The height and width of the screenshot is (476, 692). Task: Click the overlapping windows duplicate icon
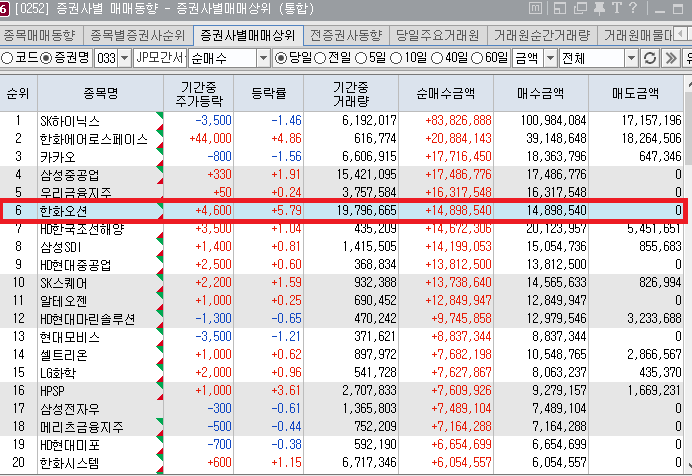pos(580,8)
